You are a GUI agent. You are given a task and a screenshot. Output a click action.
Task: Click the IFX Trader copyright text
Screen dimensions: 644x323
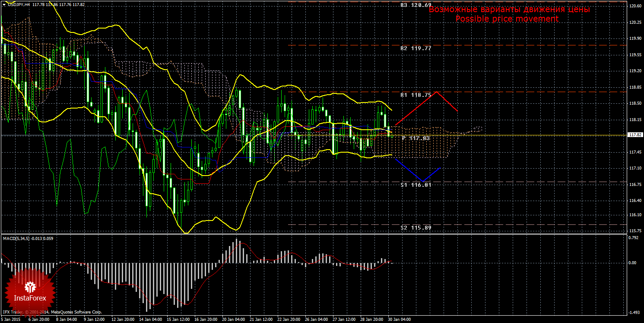(x=52, y=312)
